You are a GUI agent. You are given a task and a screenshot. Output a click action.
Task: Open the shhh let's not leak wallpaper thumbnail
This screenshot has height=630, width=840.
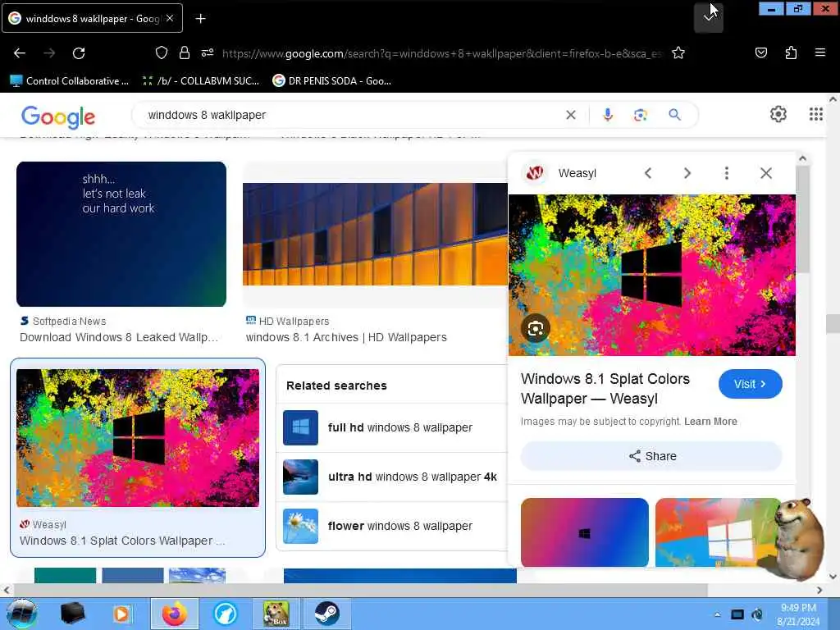(121, 234)
